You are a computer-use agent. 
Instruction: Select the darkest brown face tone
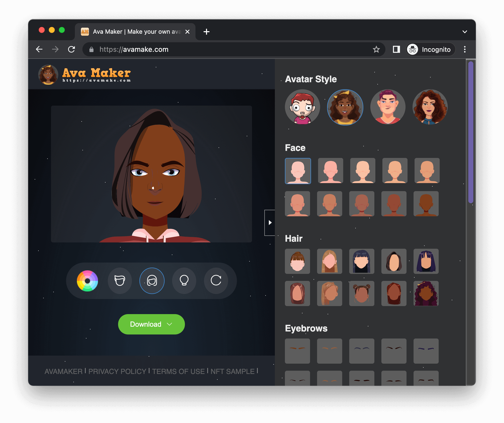(426, 204)
